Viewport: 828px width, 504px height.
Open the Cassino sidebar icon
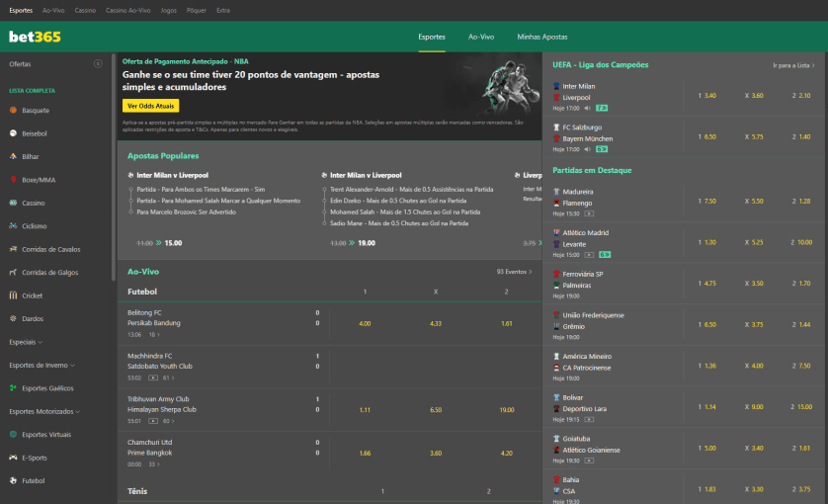[13, 203]
